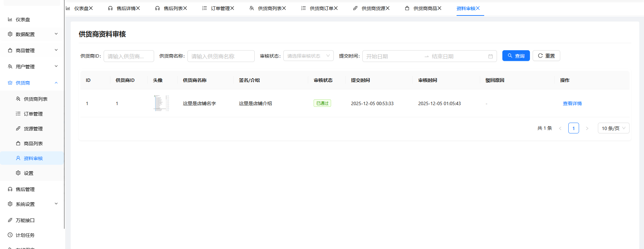Close the 售后详情 tab
The width and height of the screenshot is (644, 249).
pos(138,8)
